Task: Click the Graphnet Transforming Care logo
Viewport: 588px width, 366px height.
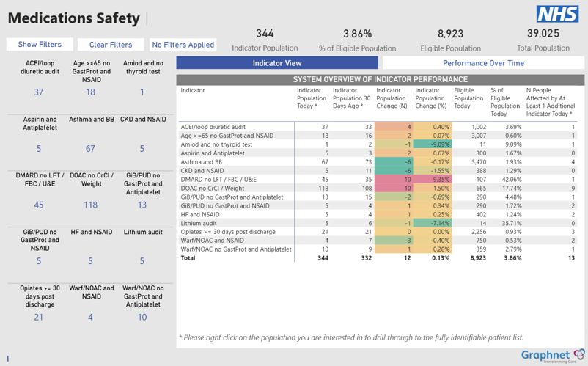Action: tap(553, 356)
